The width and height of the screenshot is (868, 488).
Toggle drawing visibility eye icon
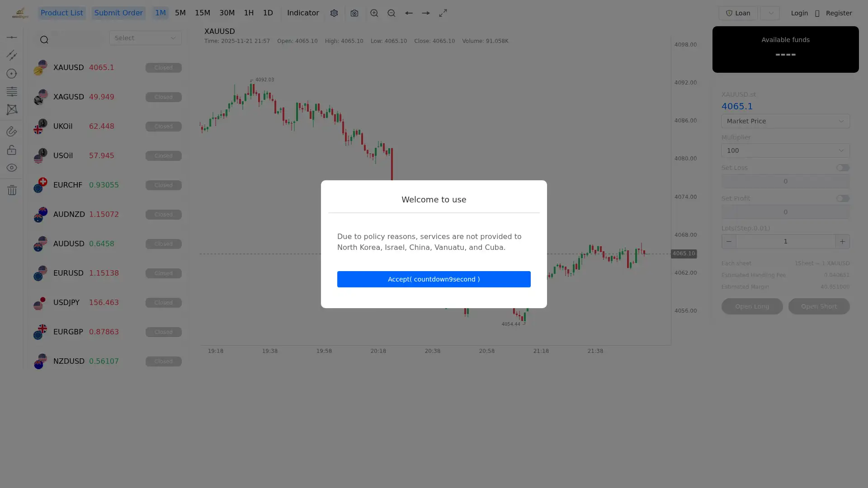(12, 168)
